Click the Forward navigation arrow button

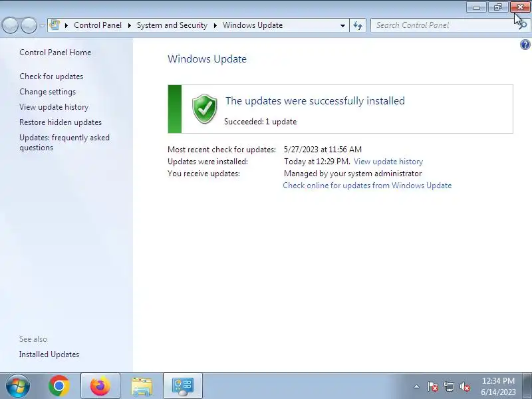tap(29, 25)
